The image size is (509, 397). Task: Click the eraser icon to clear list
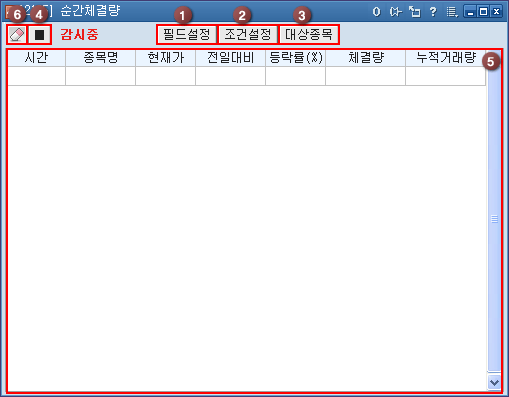coord(17,35)
